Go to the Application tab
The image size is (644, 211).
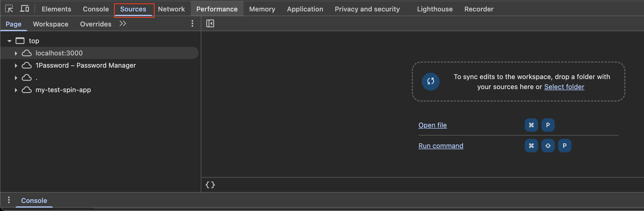[x=305, y=9]
